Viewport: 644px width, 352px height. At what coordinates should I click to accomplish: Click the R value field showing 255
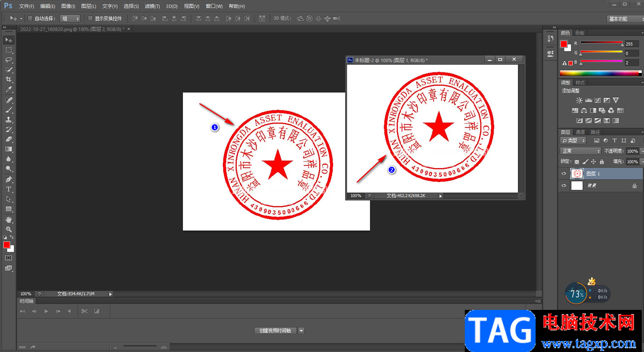pos(632,44)
